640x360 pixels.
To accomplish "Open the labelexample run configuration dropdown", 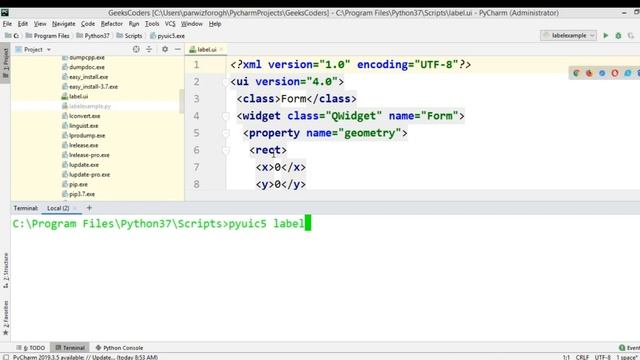I will [x=569, y=36].
